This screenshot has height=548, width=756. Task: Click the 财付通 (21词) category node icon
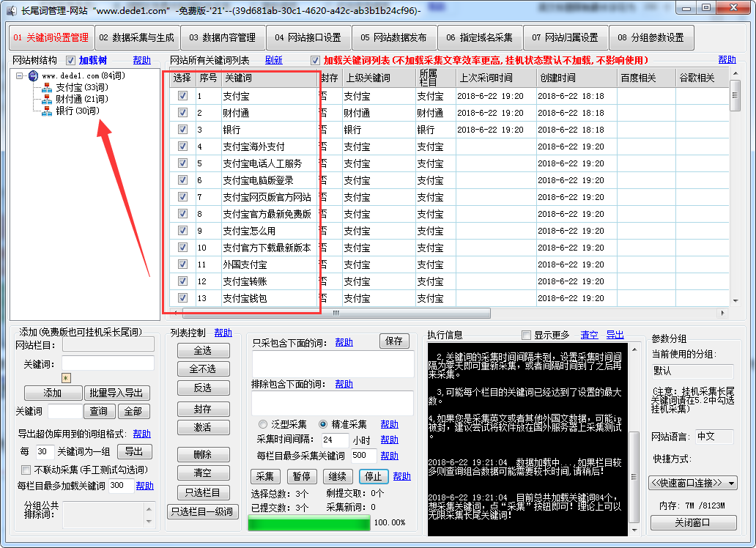(47, 99)
